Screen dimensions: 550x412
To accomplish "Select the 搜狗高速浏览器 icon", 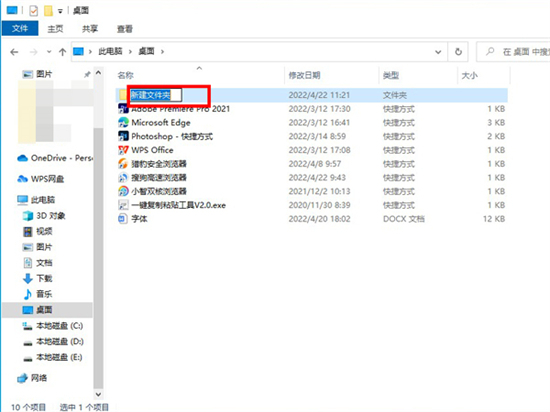I will (x=123, y=177).
